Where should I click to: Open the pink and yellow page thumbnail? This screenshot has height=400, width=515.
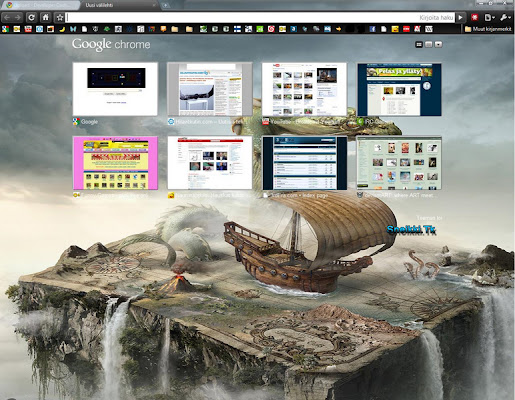click(x=115, y=163)
